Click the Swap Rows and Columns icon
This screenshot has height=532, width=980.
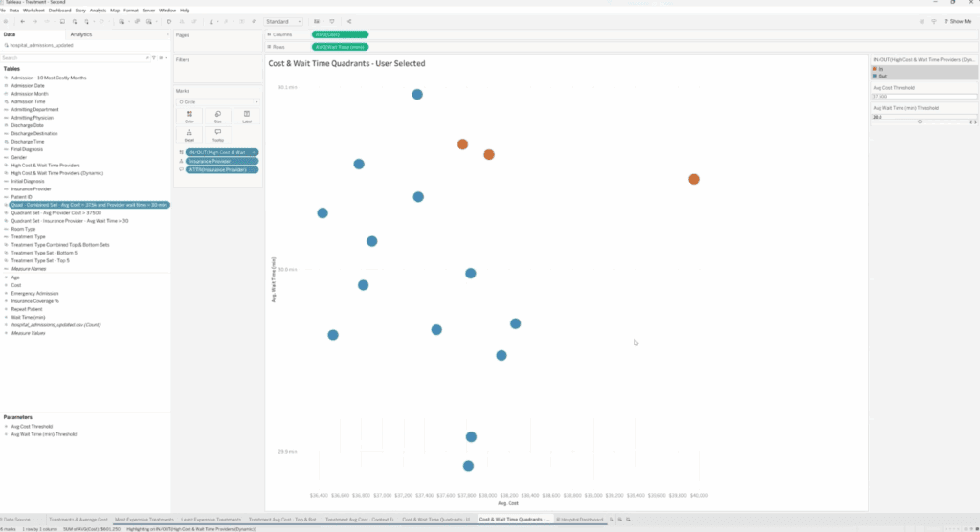(x=168, y=21)
